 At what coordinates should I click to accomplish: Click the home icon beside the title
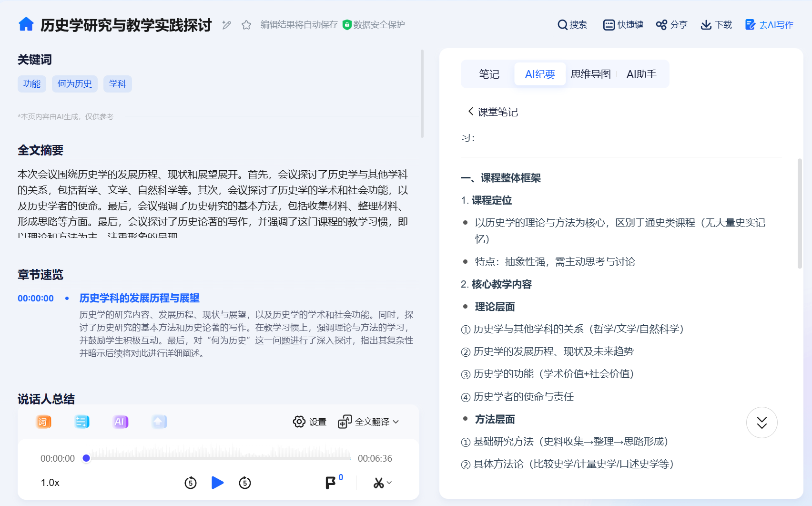tap(26, 24)
